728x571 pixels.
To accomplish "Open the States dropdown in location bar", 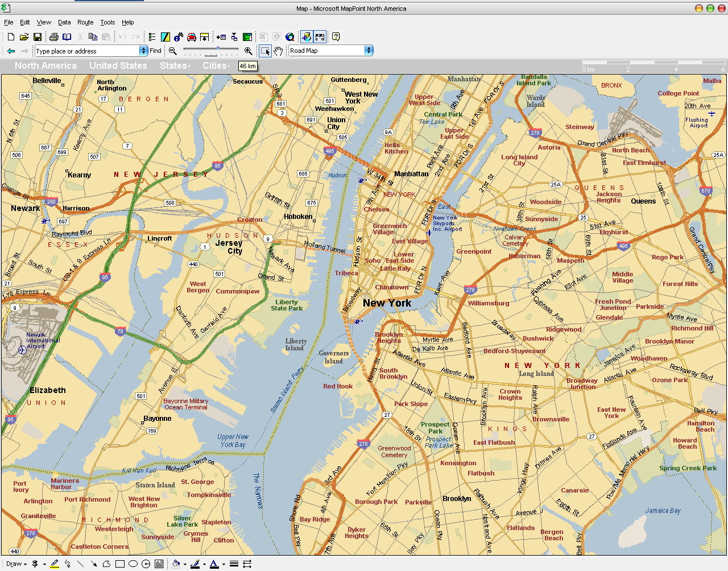I will click(175, 66).
